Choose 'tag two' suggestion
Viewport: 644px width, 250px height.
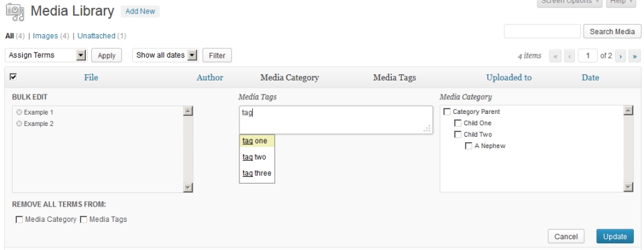click(x=257, y=158)
